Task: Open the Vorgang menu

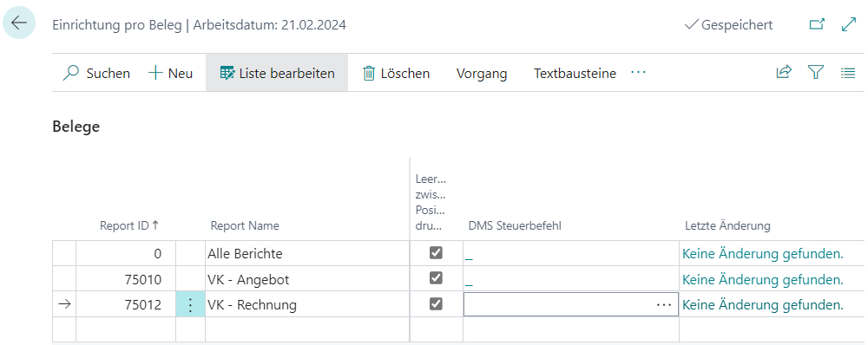Action: coord(482,73)
